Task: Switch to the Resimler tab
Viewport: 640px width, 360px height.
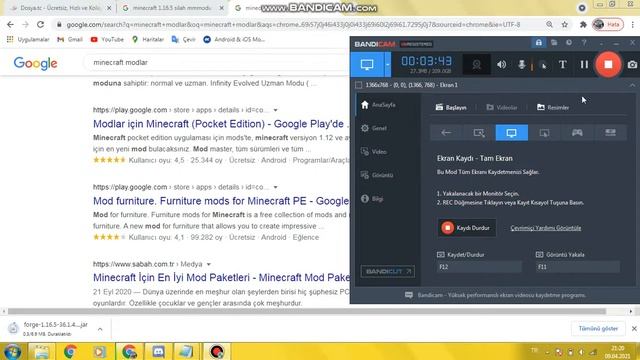Action: click(553, 107)
